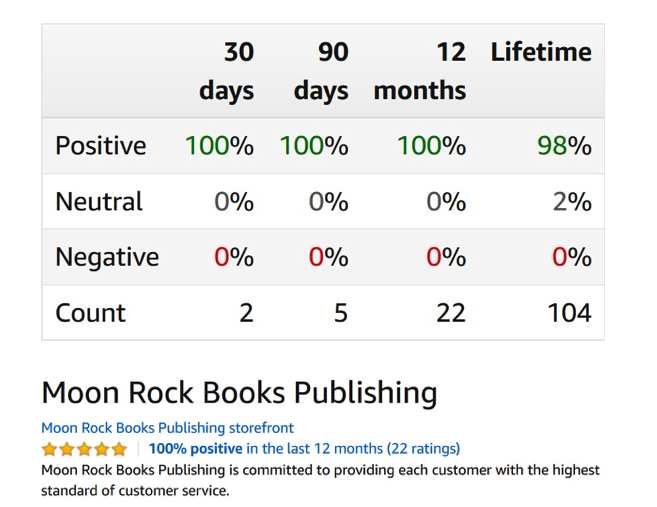
Task: Click the Neutral row label
Action: tap(99, 202)
